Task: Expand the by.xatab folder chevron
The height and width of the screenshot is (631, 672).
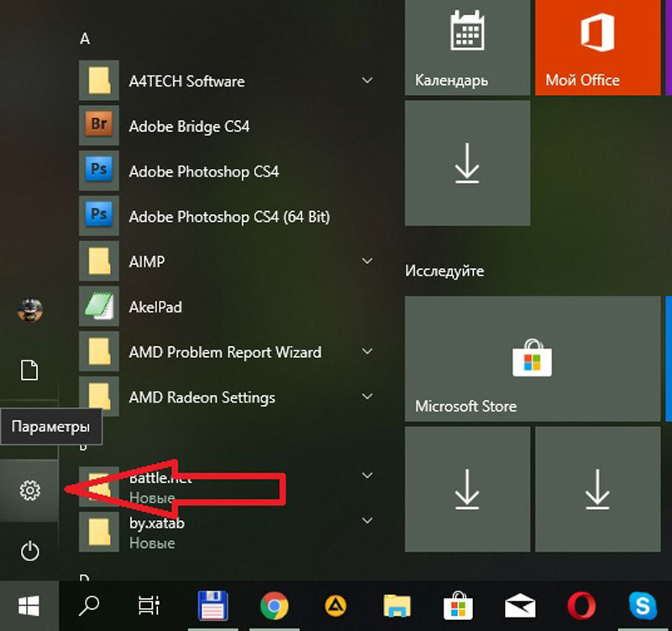Action: pyautogui.click(x=367, y=520)
